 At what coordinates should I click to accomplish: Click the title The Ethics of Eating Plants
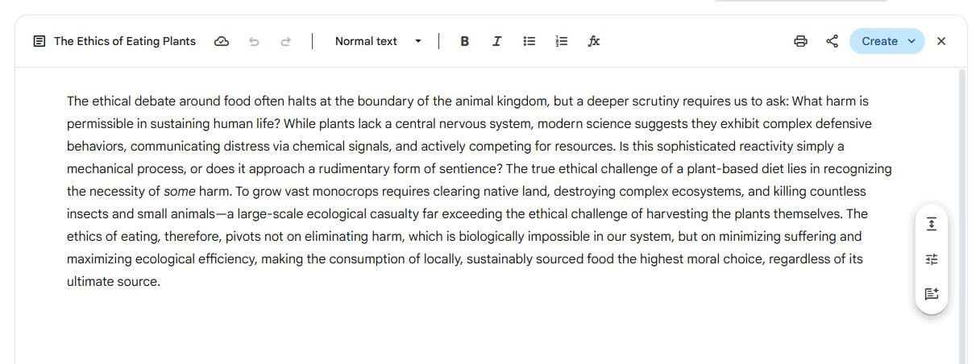125,41
